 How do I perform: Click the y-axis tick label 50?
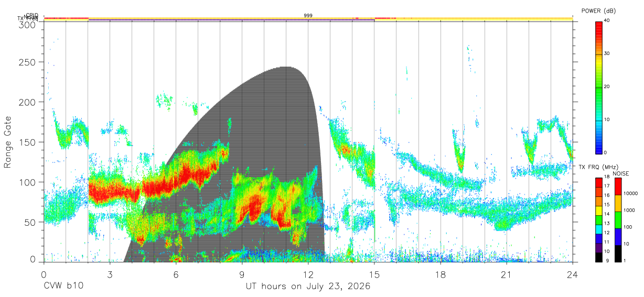click(31, 222)
